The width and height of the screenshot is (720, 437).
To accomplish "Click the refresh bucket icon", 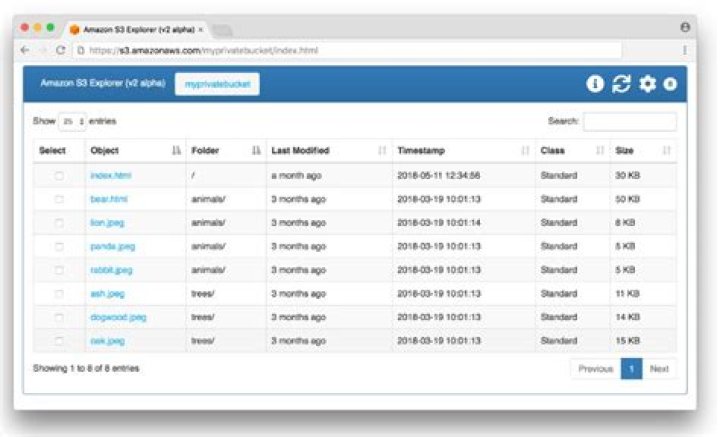I will tap(621, 84).
